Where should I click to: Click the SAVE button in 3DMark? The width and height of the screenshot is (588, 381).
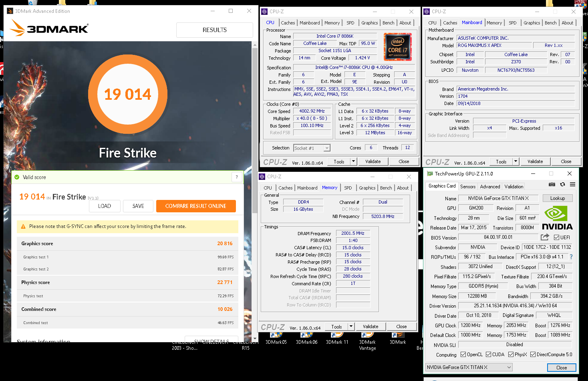[138, 206]
